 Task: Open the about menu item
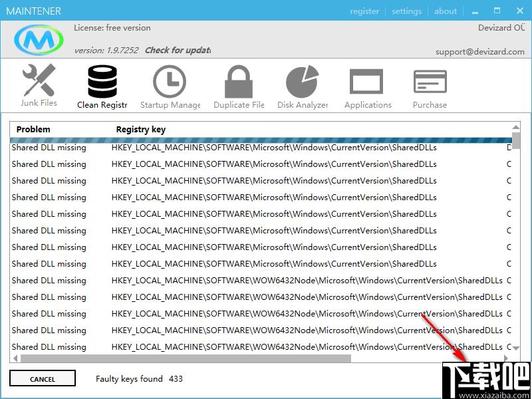point(446,11)
